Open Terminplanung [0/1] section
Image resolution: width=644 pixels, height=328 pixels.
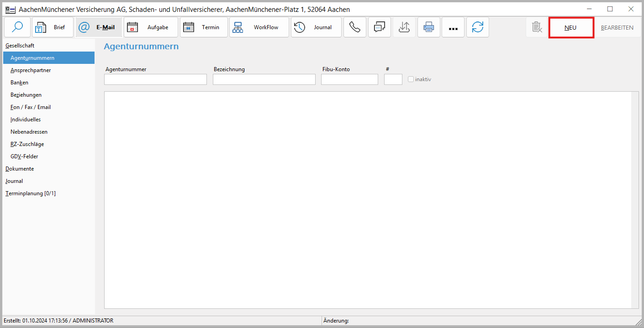pyautogui.click(x=30, y=193)
